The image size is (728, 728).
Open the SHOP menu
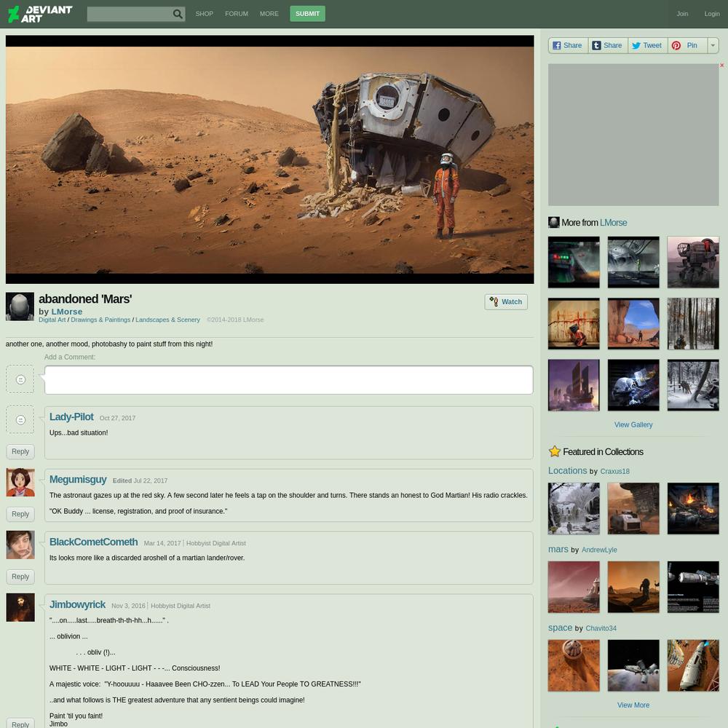[x=205, y=14]
